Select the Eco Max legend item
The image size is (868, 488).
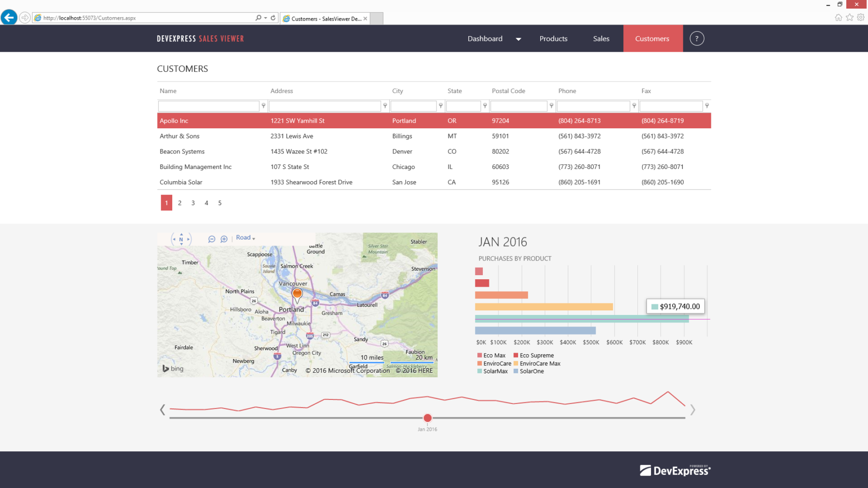coord(491,355)
